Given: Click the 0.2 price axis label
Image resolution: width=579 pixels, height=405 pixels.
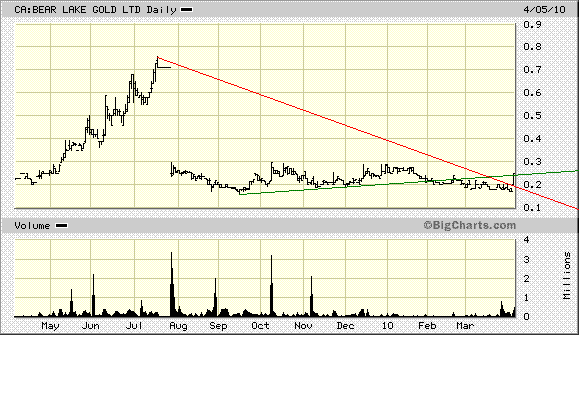Looking at the screenshot, I should [532, 185].
